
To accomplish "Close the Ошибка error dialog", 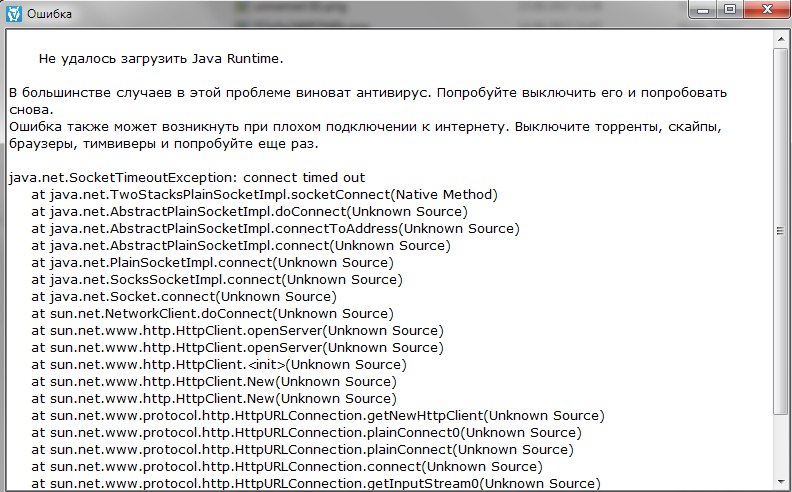I will (766, 10).
